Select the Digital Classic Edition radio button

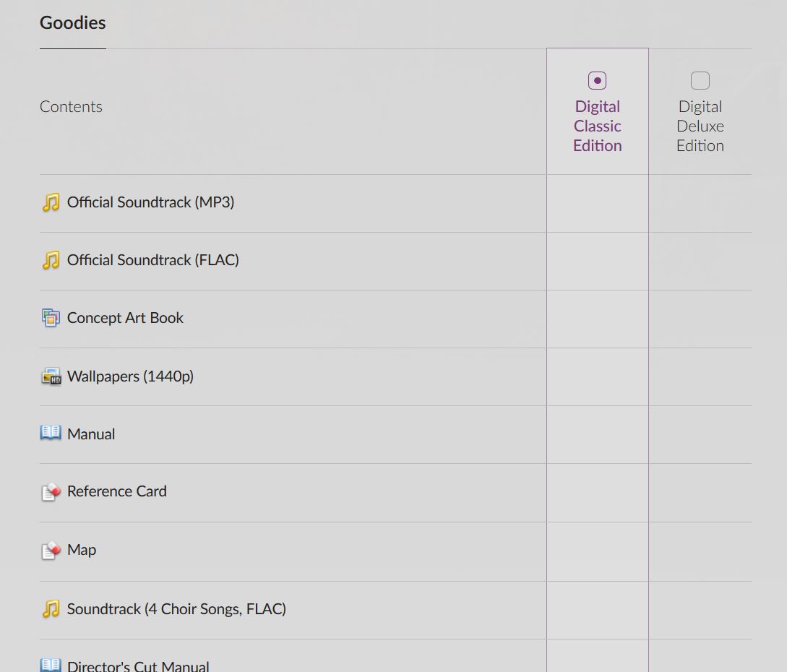pos(597,80)
